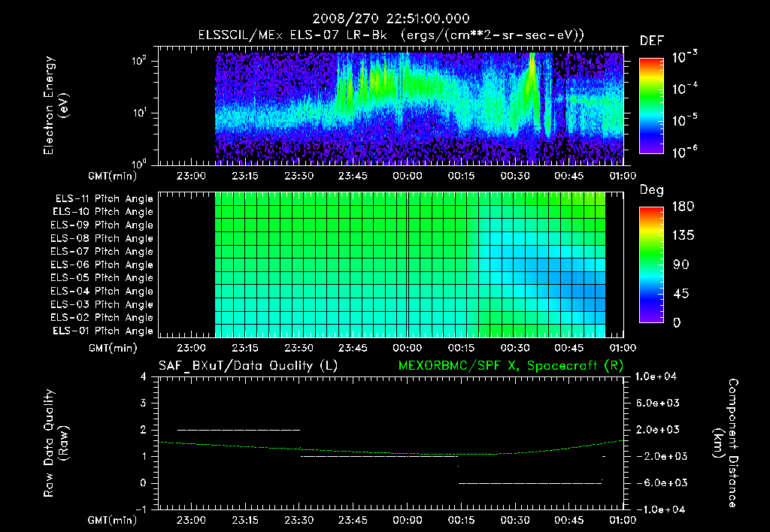Click the 10^-6 label on DEF scale
The width and height of the screenshot is (770, 532).
coord(684,152)
